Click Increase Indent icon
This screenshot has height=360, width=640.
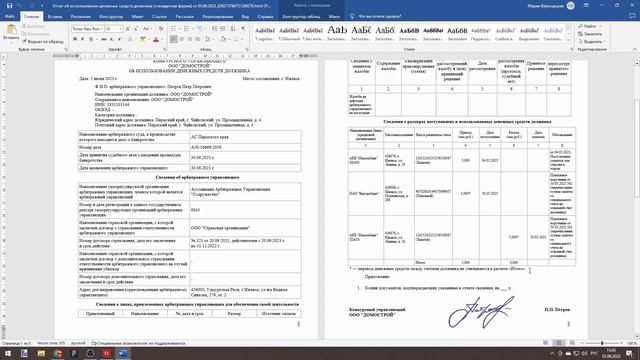[222, 29]
